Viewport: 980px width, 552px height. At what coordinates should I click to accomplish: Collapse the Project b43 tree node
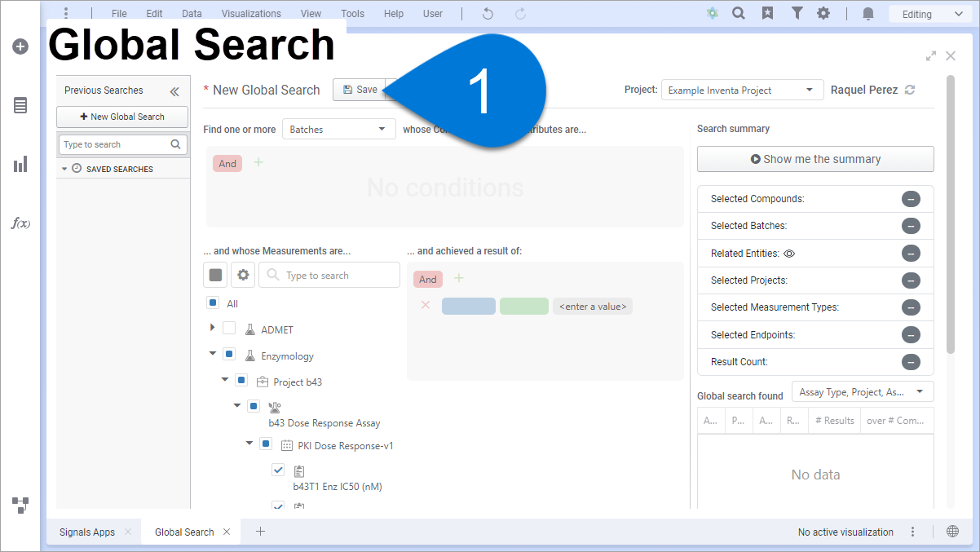coord(225,380)
